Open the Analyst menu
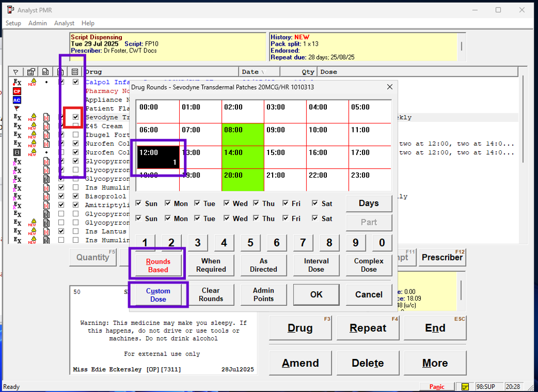 pyautogui.click(x=64, y=23)
